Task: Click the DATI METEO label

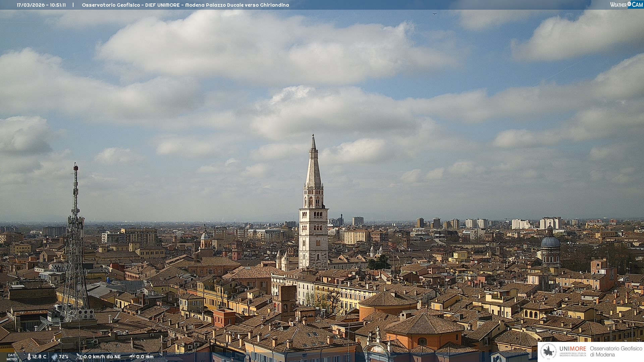Action: click(12, 357)
